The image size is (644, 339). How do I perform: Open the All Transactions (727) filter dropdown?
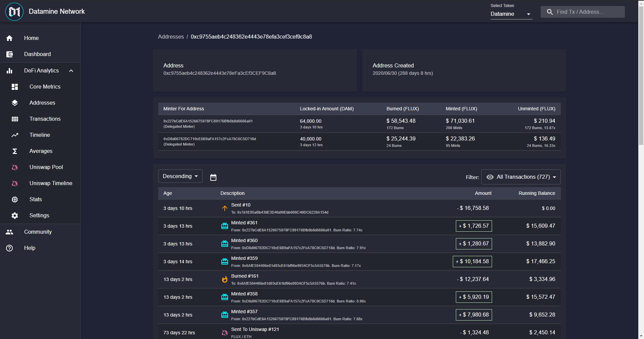(x=521, y=177)
